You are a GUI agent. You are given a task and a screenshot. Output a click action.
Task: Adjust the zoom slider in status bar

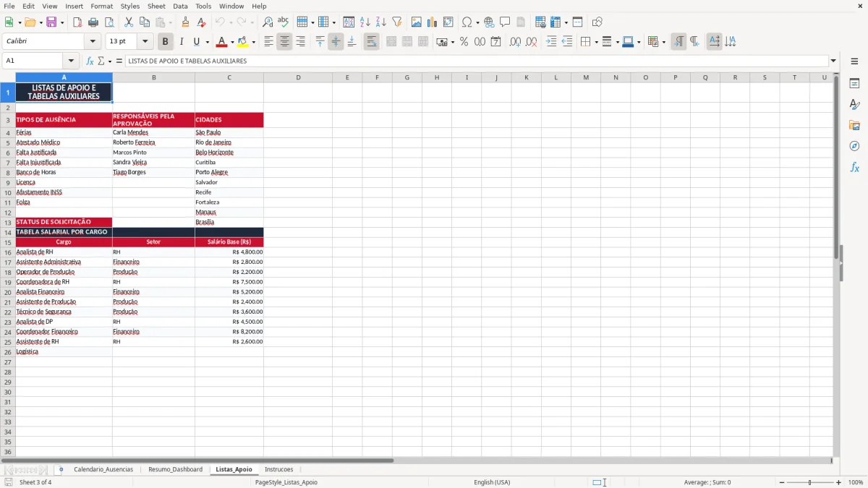click(809, 482)
